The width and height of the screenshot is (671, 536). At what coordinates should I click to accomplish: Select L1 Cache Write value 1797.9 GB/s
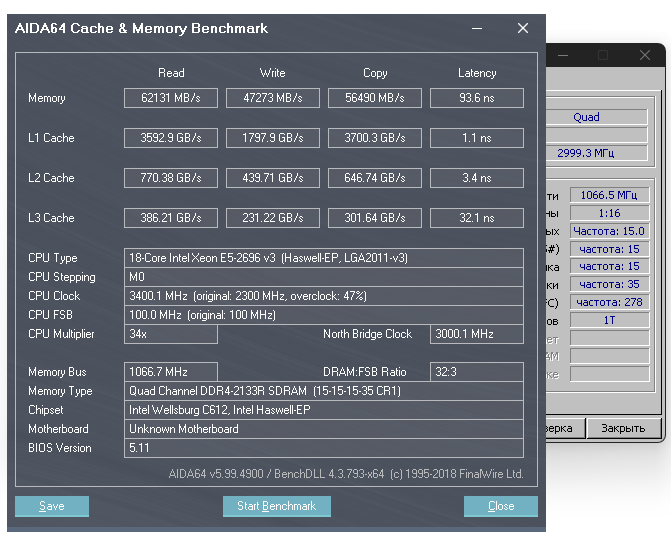273,138
